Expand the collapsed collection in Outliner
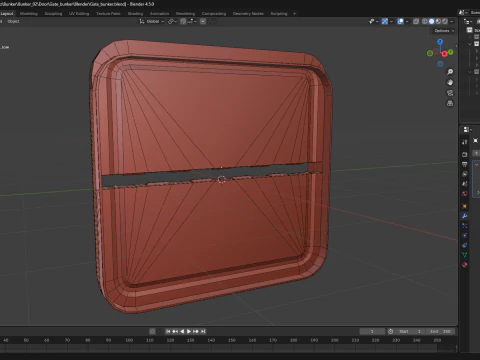This screenshot has width=480, height=360. [470, 37]
